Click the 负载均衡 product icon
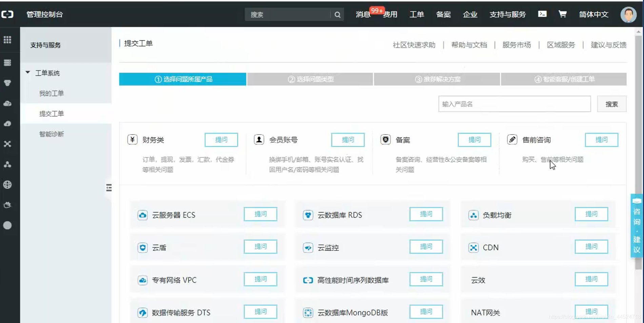The height and width of the screenshot is (323, 644). 474,215
